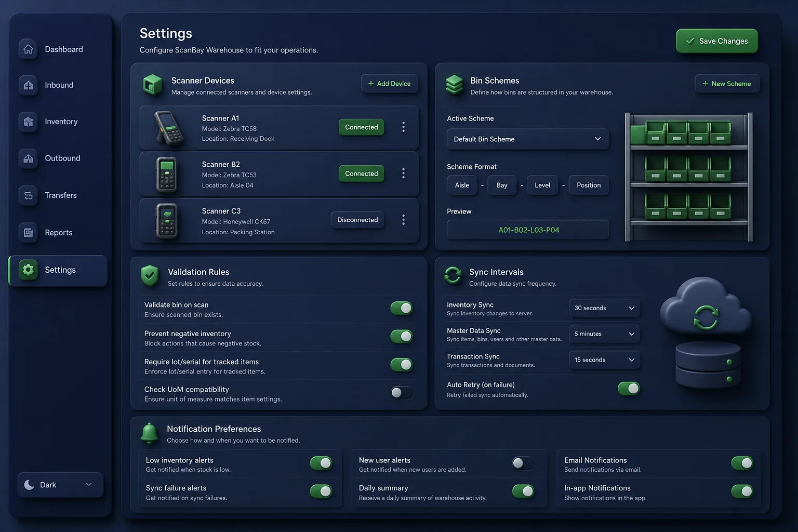The image size is (798, 532).
Task: Switch off Email Notifications
Action: pos(742,463)
